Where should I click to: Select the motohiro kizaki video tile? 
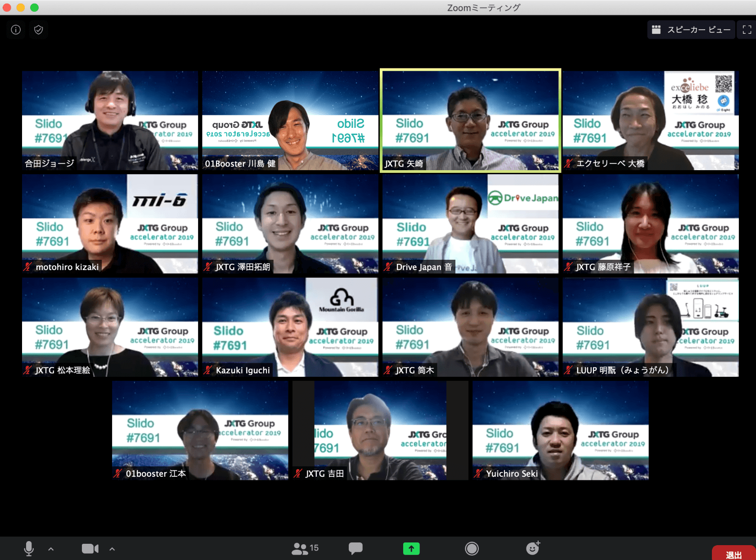(110, 224)
